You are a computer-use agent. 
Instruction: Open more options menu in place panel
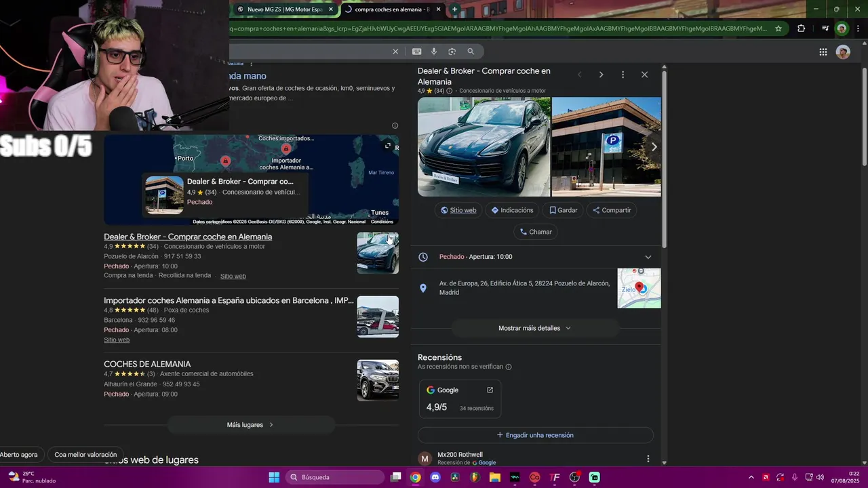(x=623, y=75)
